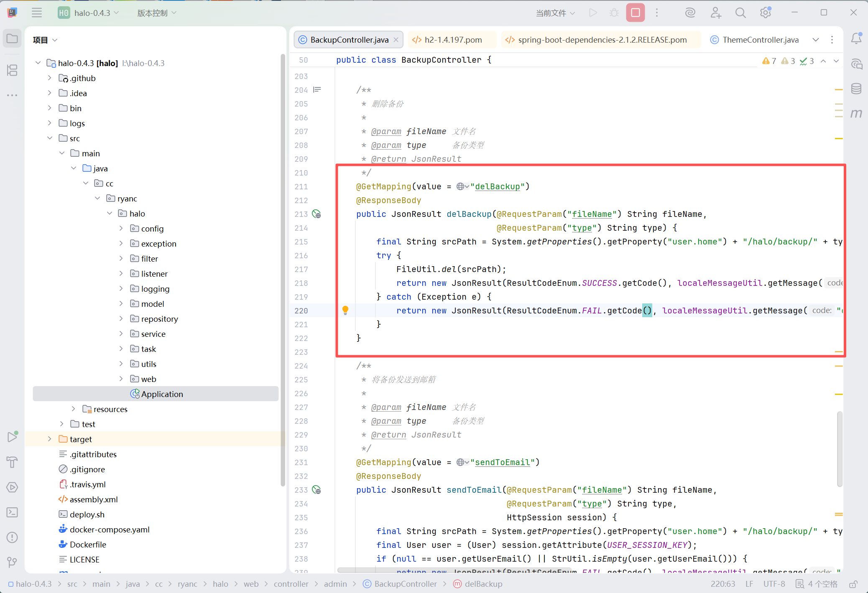
Task: Toggle Javadoc rendered view on line 204
Action: [317, 90]
